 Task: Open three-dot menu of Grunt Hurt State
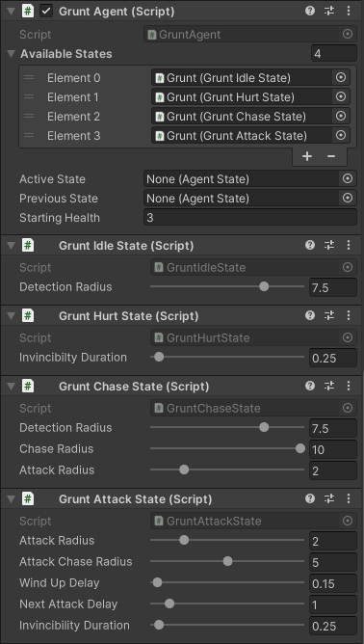349,316
